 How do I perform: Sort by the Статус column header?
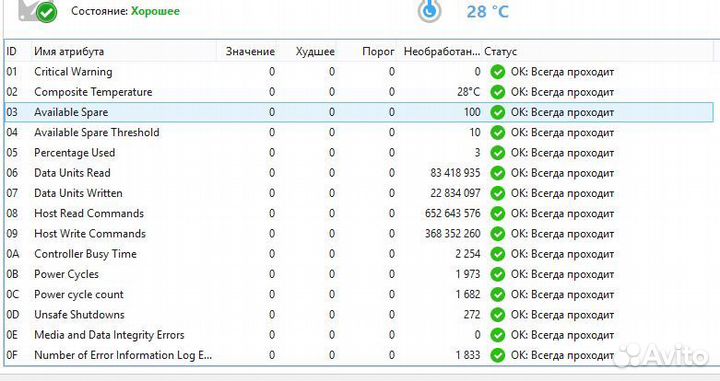tap(501, 51)
